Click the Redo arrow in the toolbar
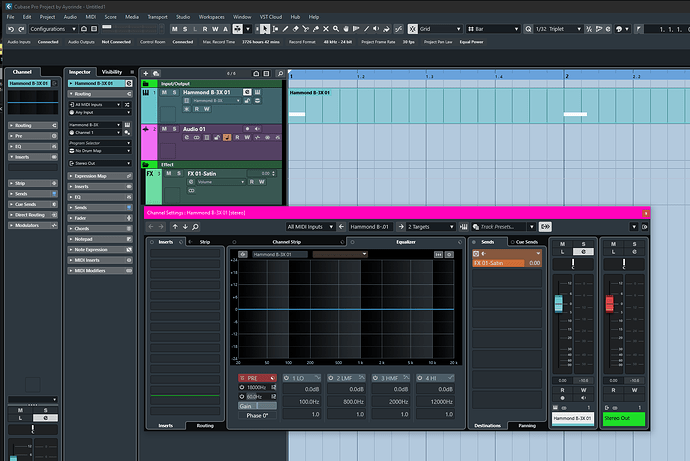690x461 pixels. point(21,29)
